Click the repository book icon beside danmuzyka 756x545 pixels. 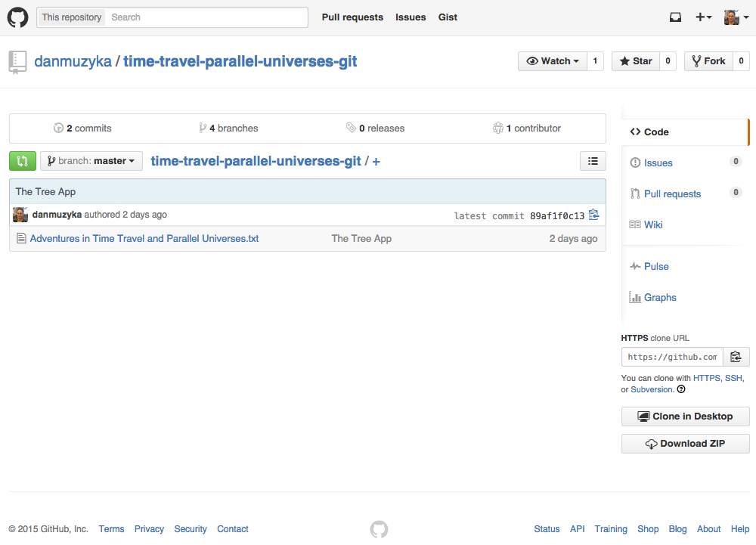pyautogui.click(x=18, y=62)
